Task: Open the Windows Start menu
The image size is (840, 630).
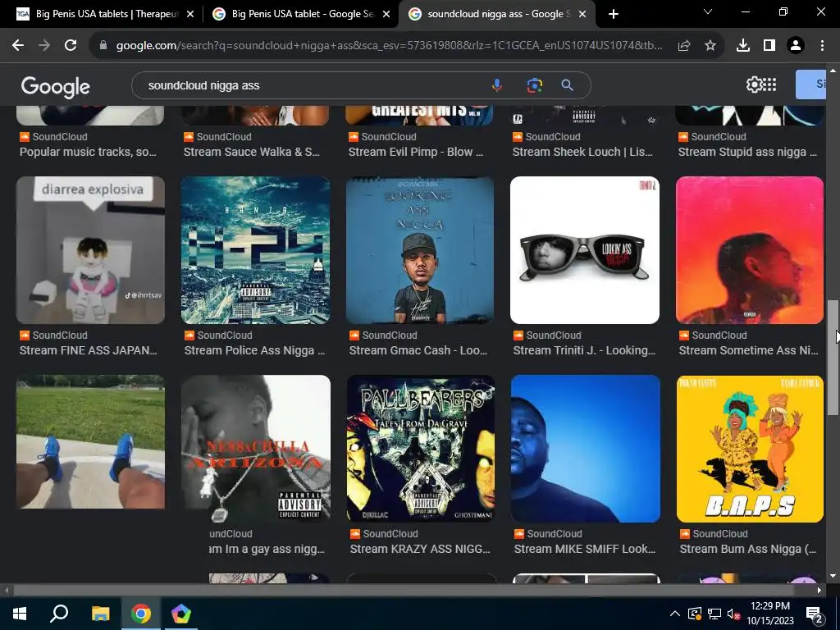Action: point(20,614)
